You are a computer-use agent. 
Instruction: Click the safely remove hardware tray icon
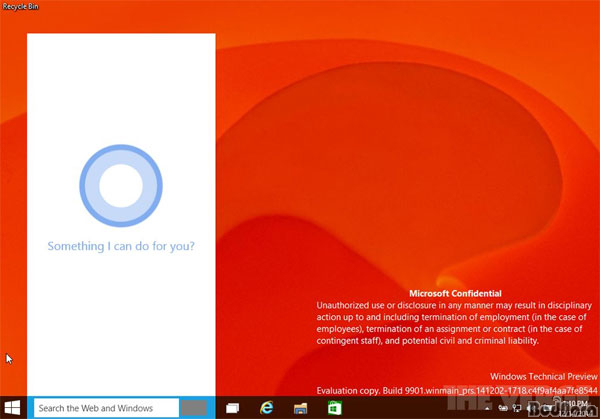point(503,409)
